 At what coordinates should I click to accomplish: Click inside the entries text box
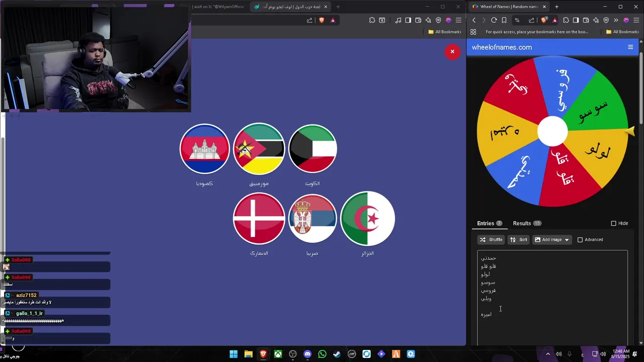[552, 298]
